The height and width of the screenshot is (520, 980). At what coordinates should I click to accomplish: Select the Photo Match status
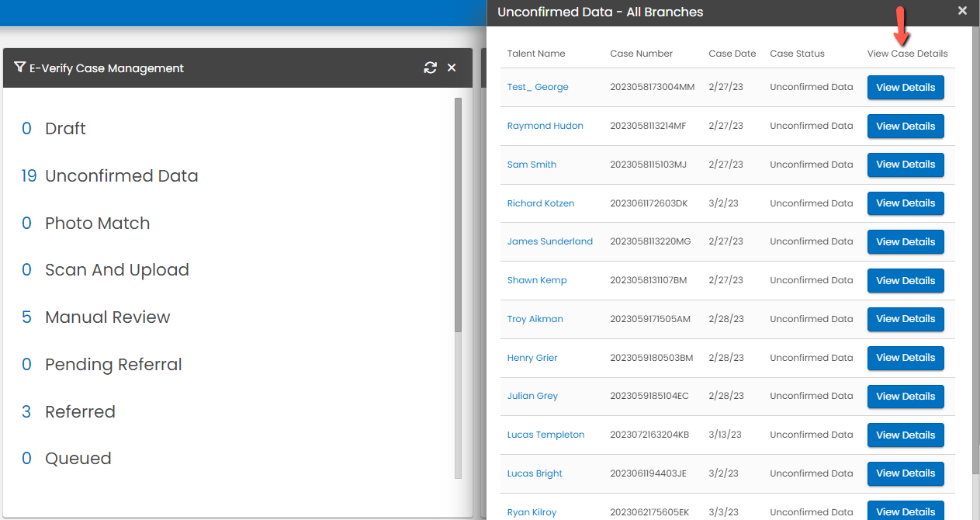click(x=97, y=224)
